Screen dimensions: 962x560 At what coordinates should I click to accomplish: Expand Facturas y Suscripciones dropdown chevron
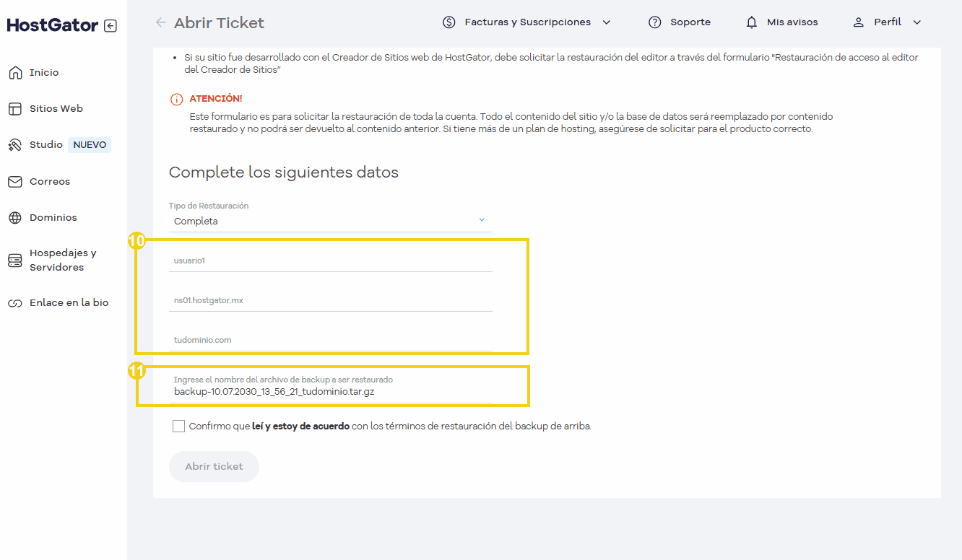(607, 22)
